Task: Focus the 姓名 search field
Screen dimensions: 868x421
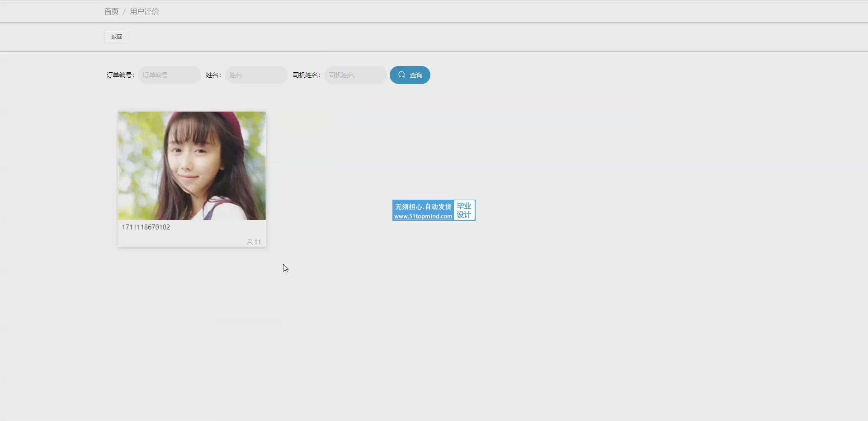Action: coord(256,75)
